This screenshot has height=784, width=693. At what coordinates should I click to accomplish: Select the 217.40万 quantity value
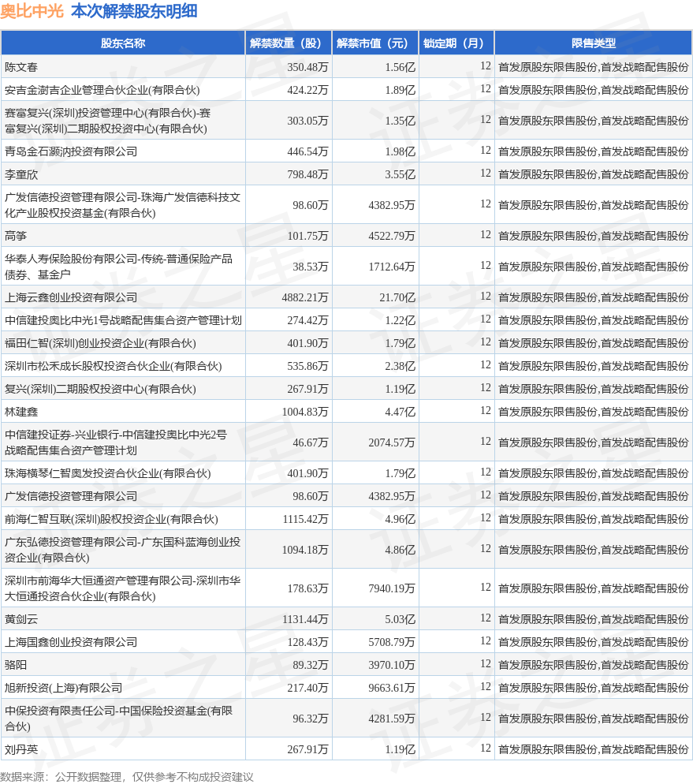point(307,689)
